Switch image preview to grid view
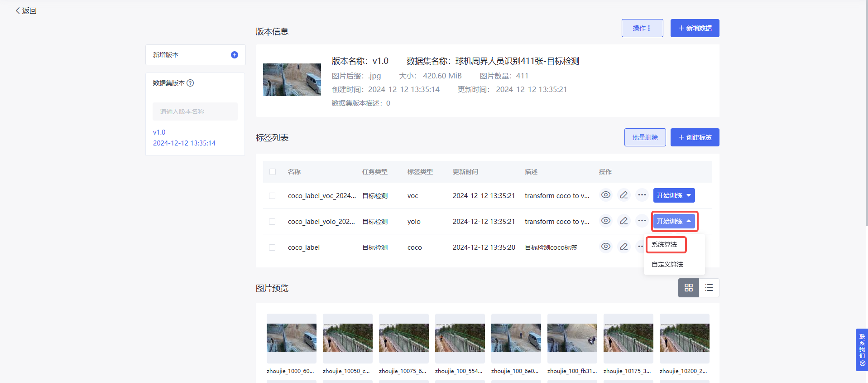This screenshot has height=383, width=868. [x=688, y=288]
